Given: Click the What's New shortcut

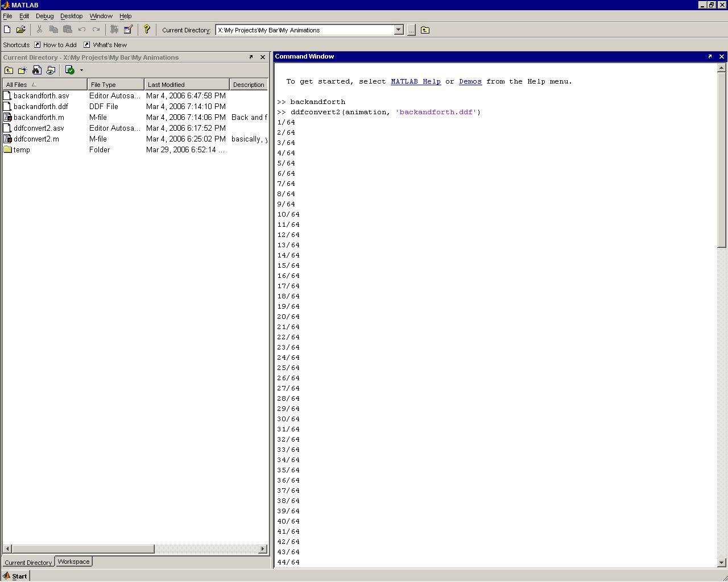Looking at the screenshot, I should tap(105, 45).
